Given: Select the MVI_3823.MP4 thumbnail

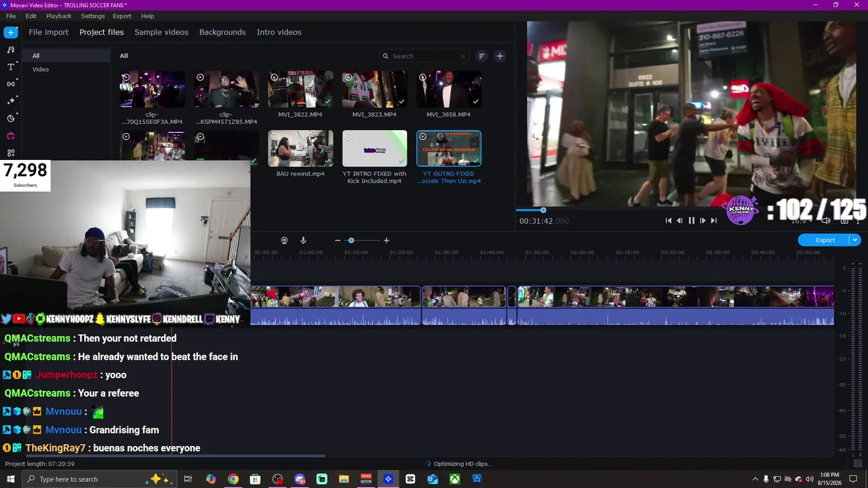Looking at the screenshot, I should pyautogui.click(x=374, y=89).
